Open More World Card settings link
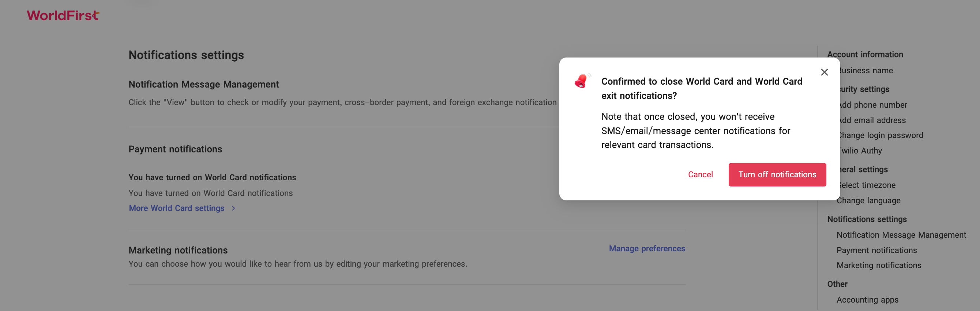This screenshot has width=980, height=311. pyautogui.click(x=177, y=208)
